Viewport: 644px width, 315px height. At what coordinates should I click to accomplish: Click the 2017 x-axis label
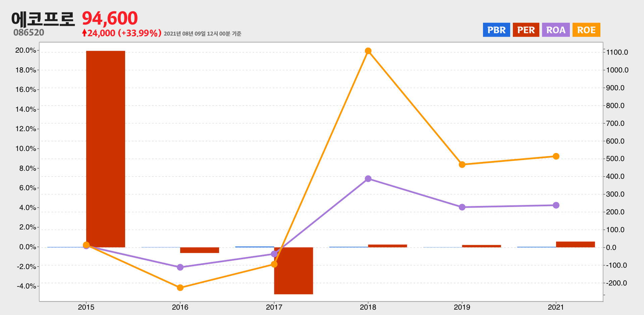coord(274,307)
